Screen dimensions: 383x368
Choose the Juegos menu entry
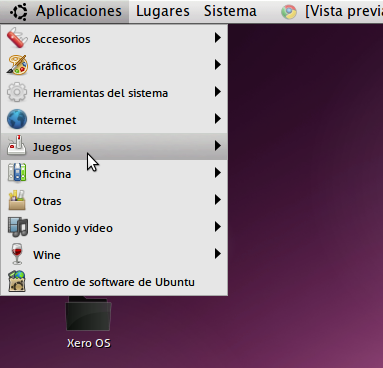click(x=114, y=146)
